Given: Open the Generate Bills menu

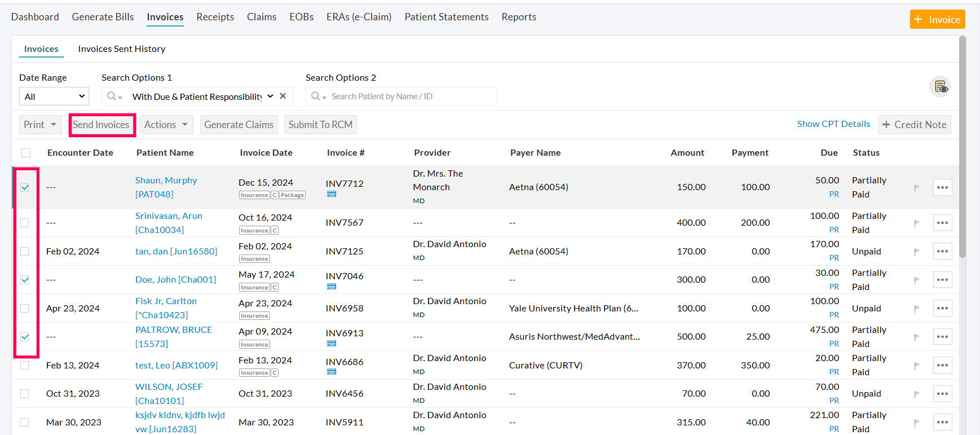Looking at the screenshot, I should [103, 17].
